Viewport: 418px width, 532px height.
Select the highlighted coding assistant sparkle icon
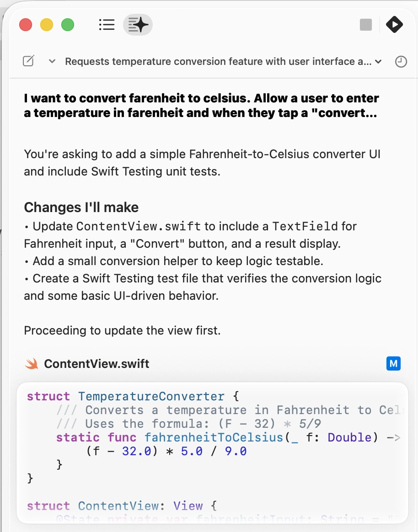coord(138,25)
